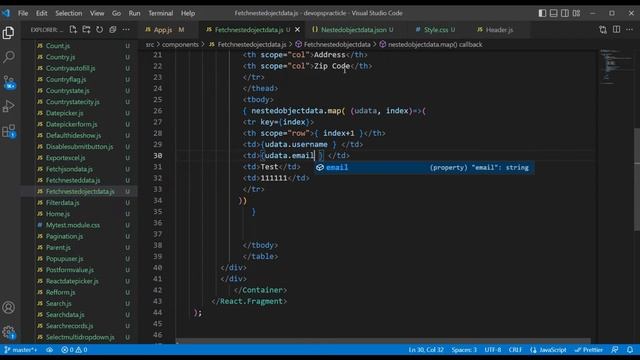Screen dimensions: 640x360
Task: Open Explorer more actions menu
Action: (126, 30)
